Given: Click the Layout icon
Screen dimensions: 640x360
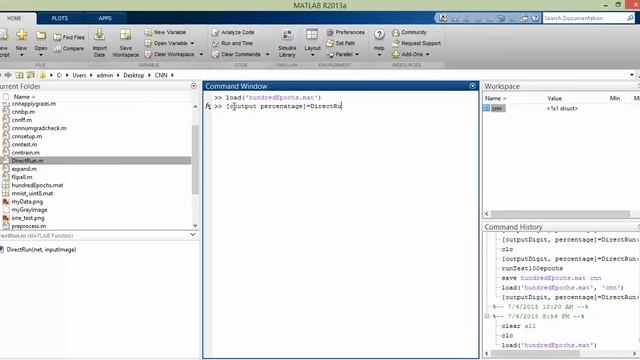Looking at the screenshot, I should 312,35.
